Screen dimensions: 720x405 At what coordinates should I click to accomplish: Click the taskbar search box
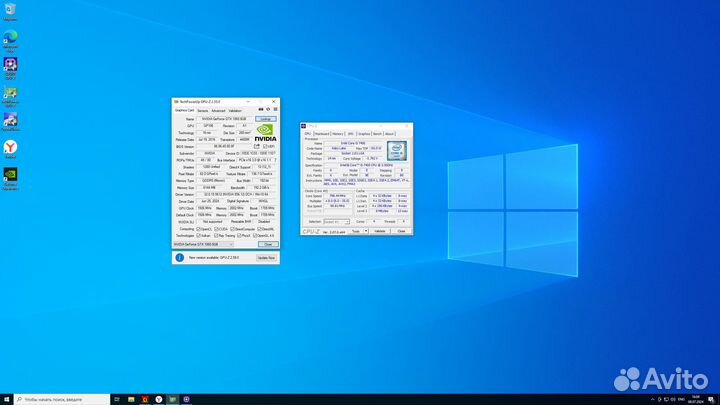point(62,399)
